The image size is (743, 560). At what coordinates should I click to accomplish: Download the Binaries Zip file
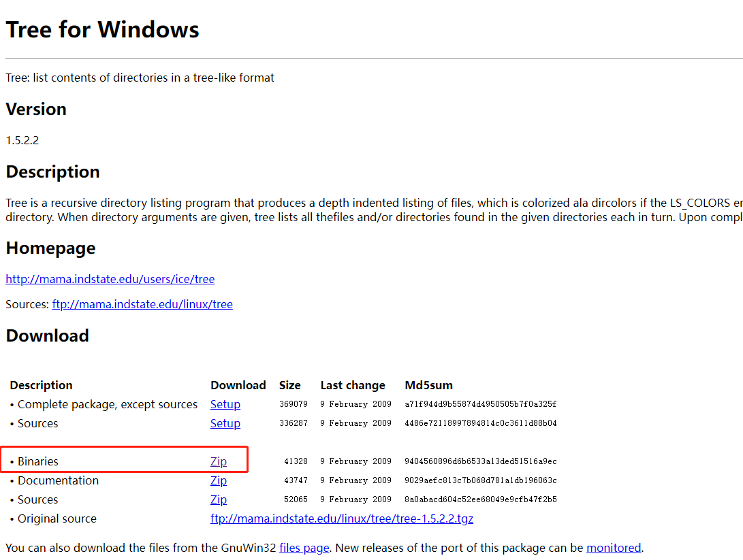tap(219, 461)
